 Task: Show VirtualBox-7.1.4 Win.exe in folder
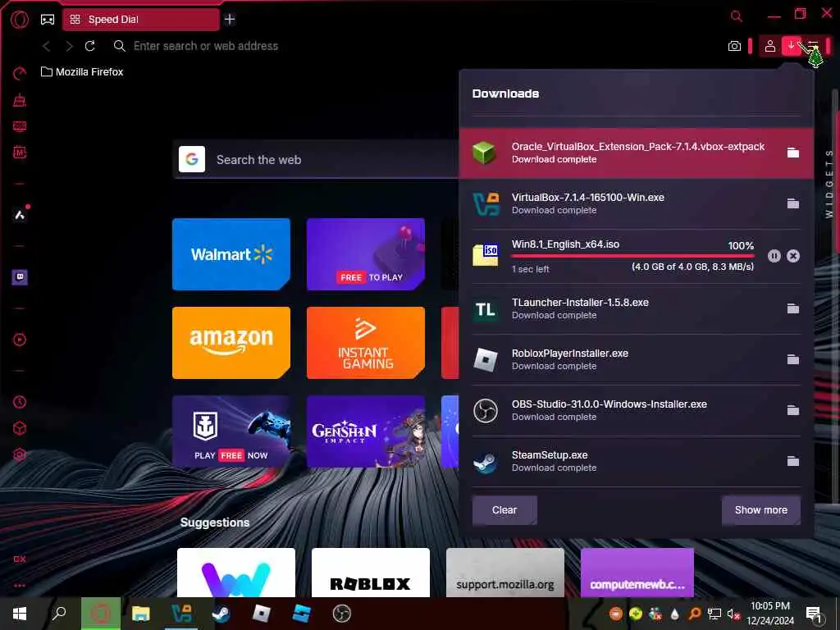tap(793, 203)
